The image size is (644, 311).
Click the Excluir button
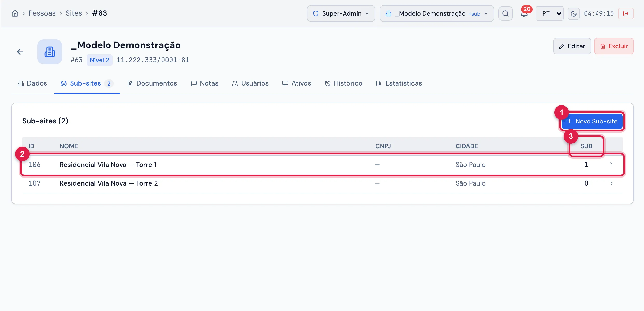pyautogui.click(x=614, y=46)
